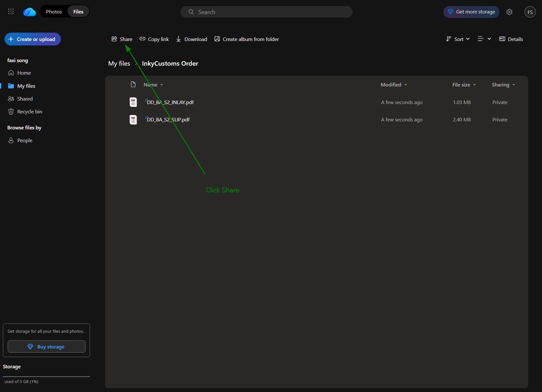
Task: Open File size column dropdown
Action: coord(464,85)
